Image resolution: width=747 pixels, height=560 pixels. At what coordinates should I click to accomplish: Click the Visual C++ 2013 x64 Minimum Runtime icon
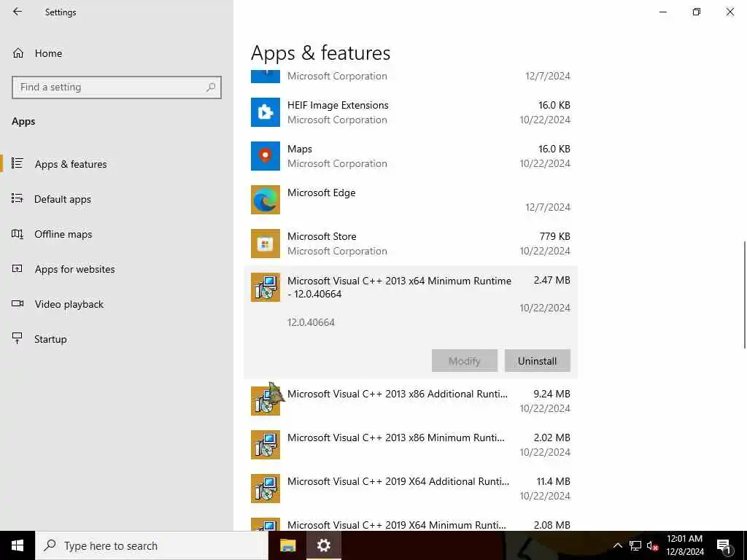coord(266,287)
